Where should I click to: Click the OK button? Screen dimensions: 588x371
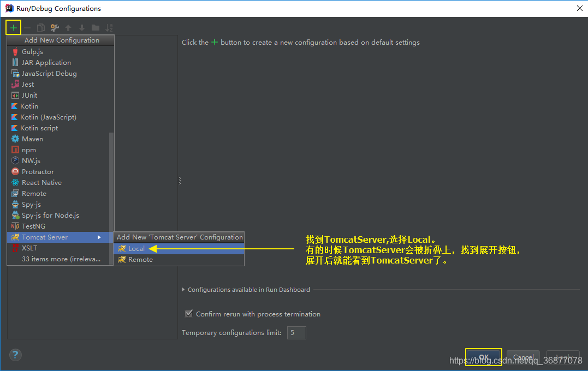(484, 357)
